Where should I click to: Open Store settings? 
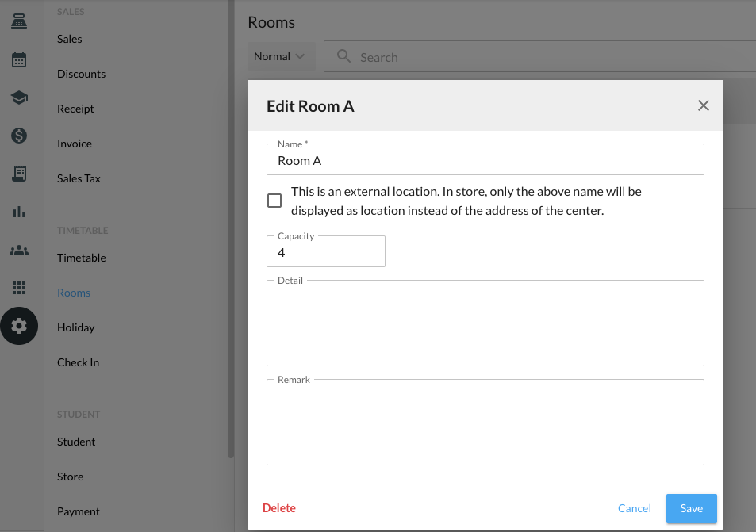pos(70,477)
